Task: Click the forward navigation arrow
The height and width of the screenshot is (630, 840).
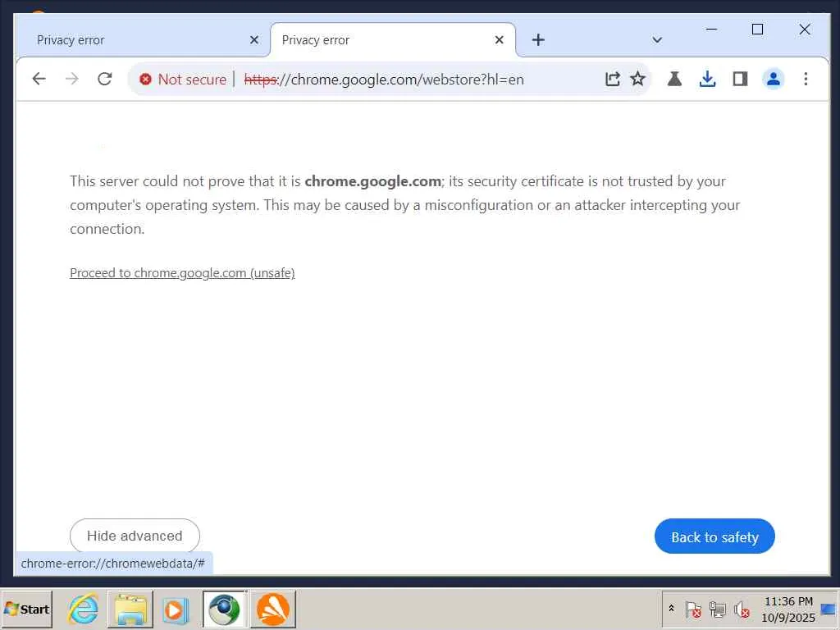Action: (x=72, y=80)
